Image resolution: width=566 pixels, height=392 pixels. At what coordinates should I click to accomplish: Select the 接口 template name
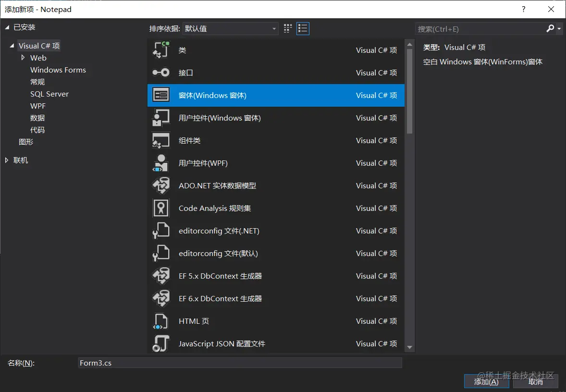point(186,73)
